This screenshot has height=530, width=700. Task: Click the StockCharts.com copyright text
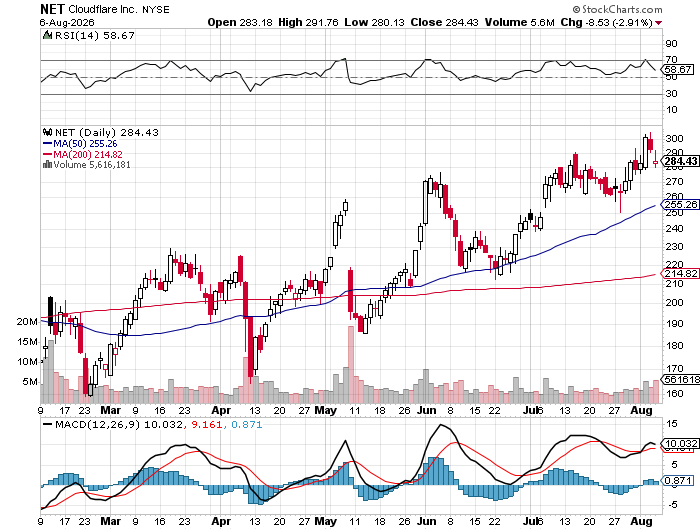[618, 9]
